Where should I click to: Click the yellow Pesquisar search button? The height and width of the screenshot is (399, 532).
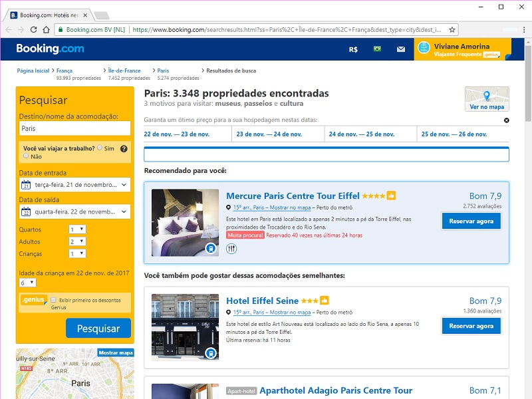(x=98, y=329)
